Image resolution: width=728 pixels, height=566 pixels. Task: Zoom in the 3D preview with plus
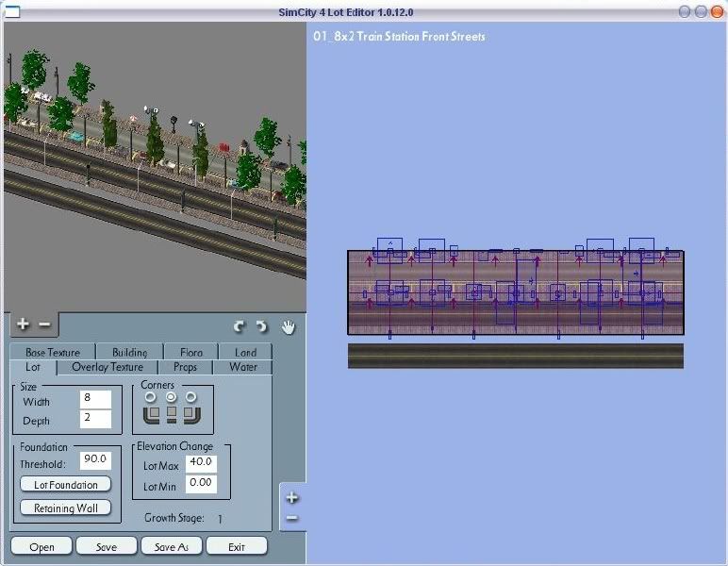(23, 324)
